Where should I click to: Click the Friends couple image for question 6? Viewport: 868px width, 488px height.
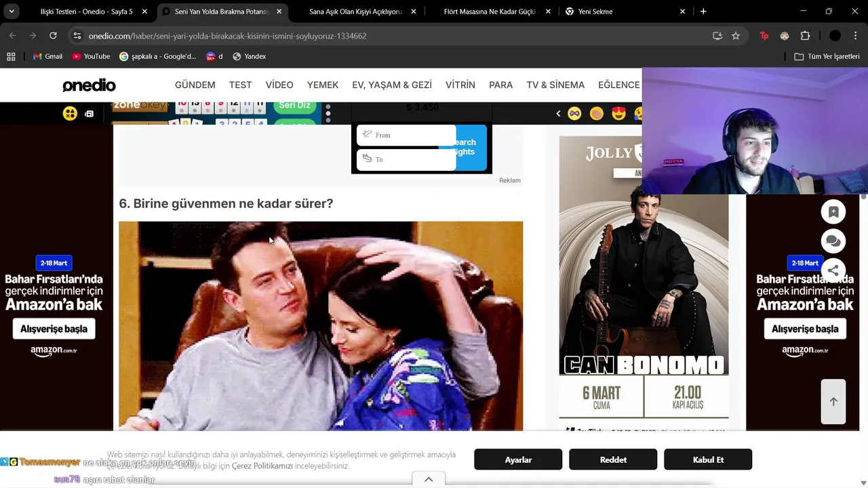click(321, 325)
